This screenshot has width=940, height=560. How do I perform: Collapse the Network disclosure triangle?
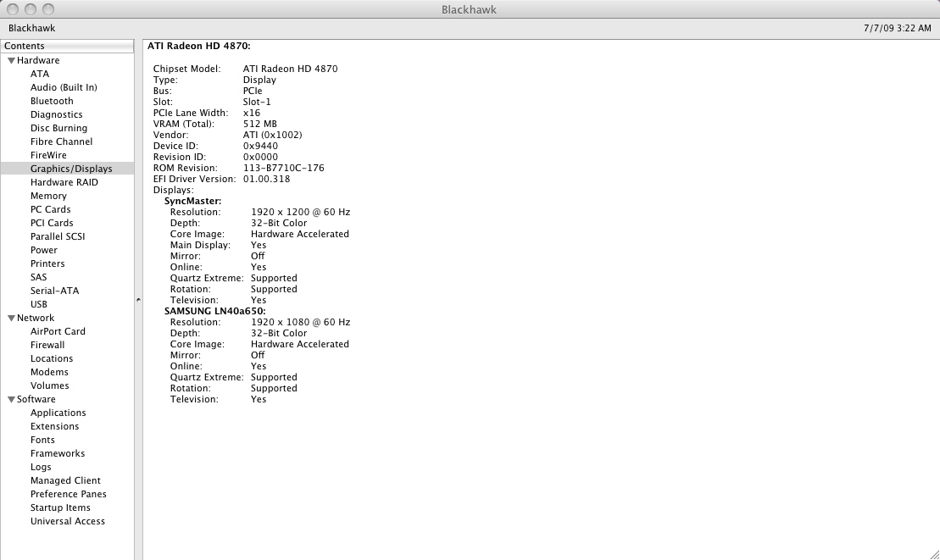tap(11, 318)
